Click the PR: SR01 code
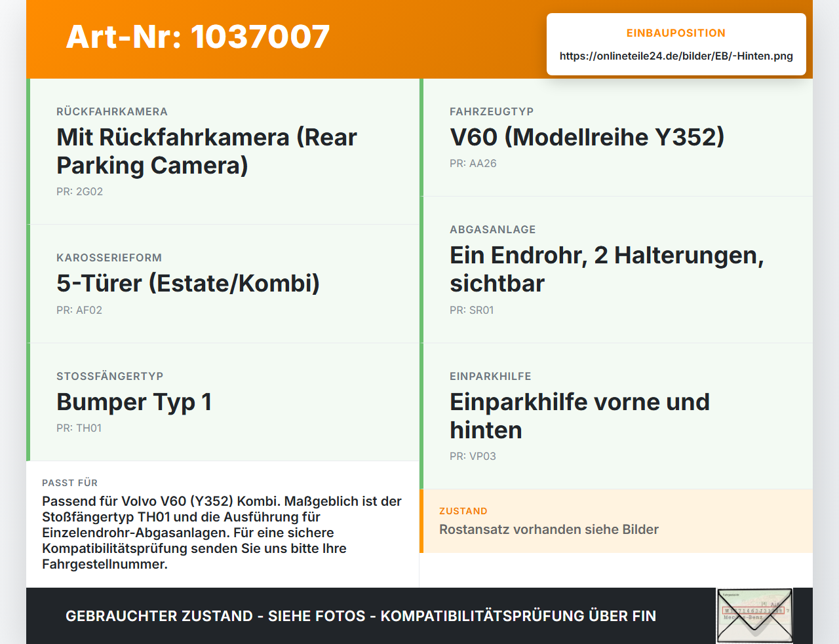839x644 pixels. pyautogui.click(x=471, y=311)
